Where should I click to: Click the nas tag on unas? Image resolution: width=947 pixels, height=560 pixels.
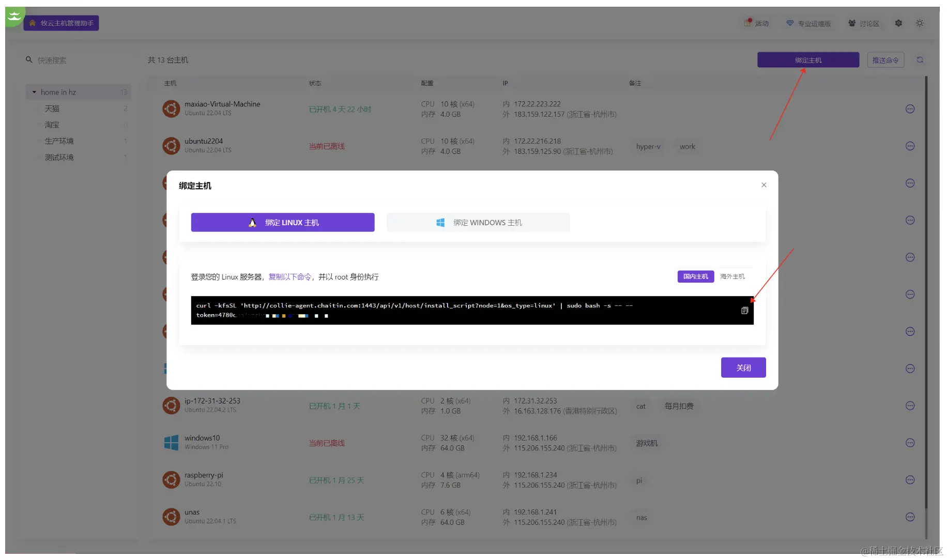(641, 518)
